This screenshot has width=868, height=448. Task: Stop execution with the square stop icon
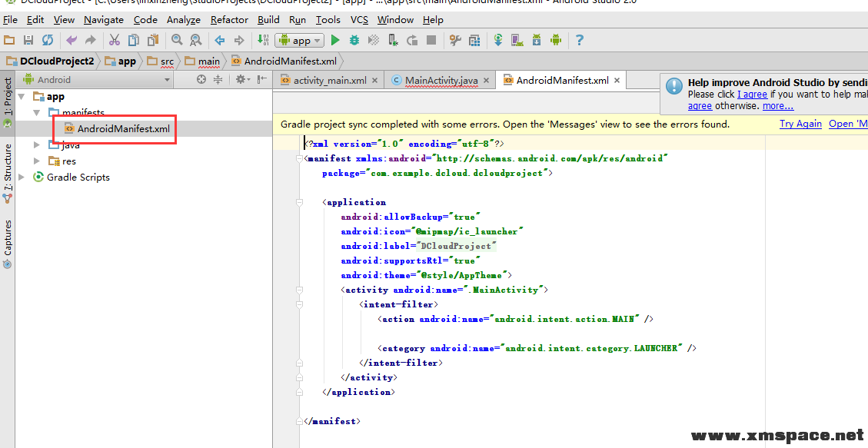[431, 41]
